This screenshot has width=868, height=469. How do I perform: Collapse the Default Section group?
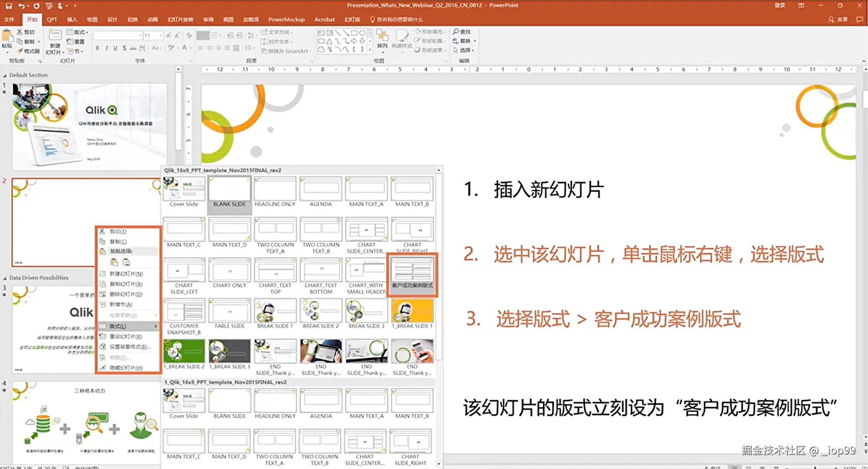coord(5,76)
